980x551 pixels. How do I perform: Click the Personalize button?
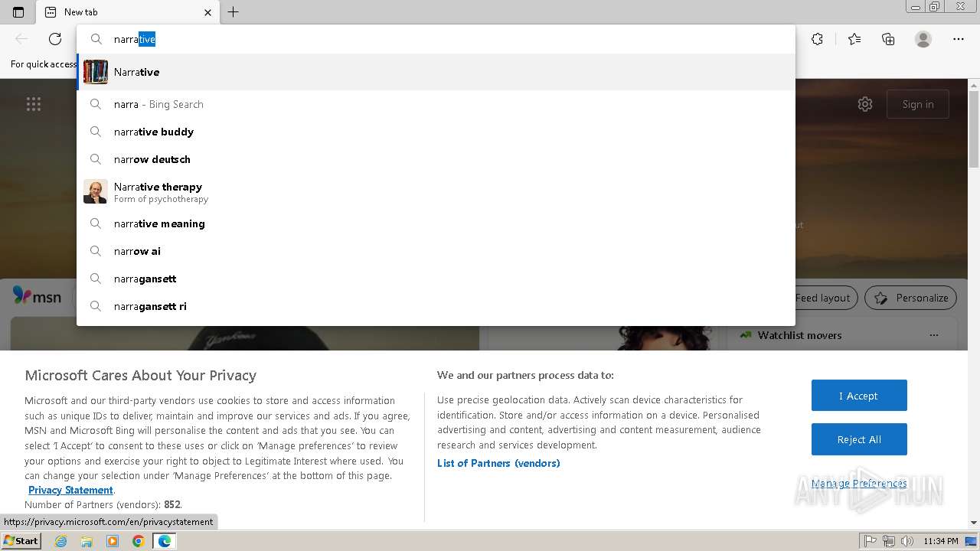(911, 298)
